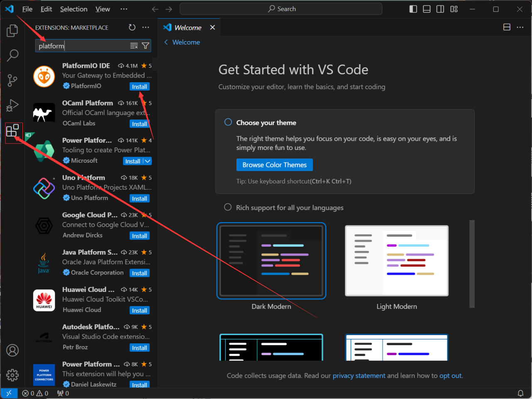Install the Google Cloud extension by Andrew Dircks
532x399 pixels.
coord(140,236)
